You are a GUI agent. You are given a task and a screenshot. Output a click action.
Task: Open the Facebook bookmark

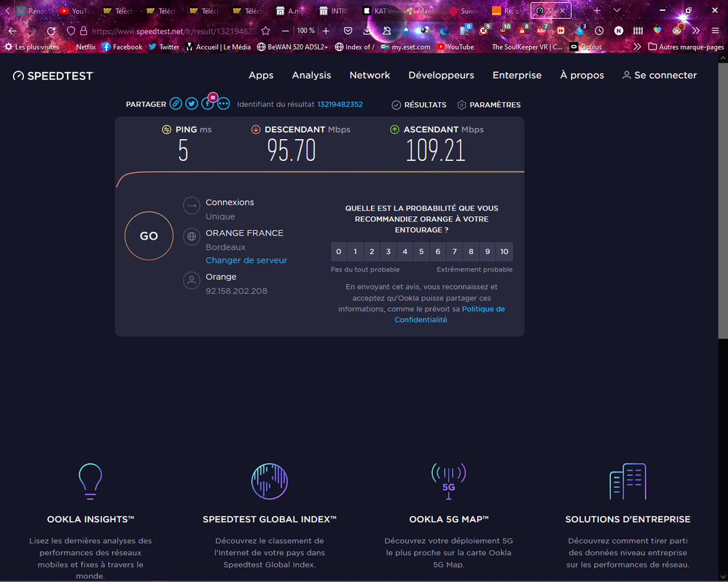point(122,47)
